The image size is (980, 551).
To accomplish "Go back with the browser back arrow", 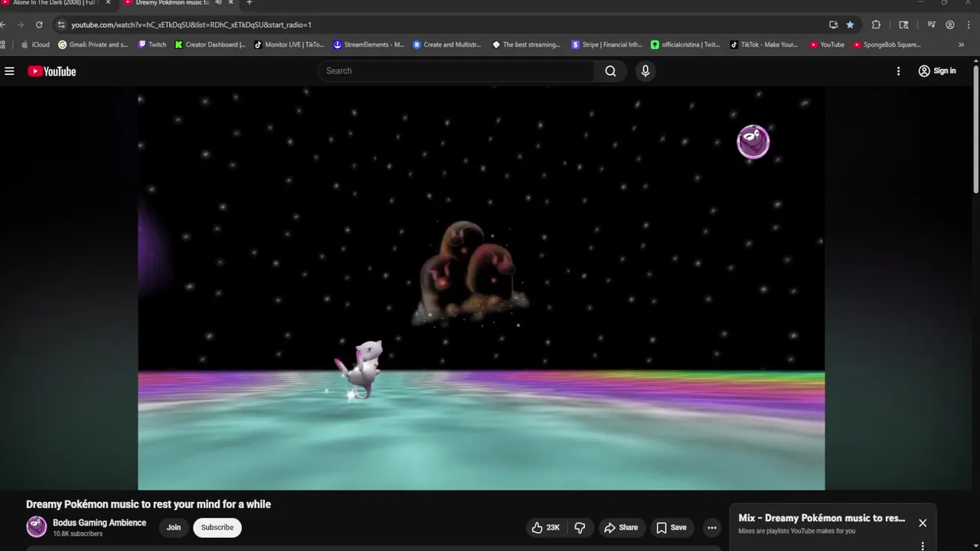I will 3,24.
